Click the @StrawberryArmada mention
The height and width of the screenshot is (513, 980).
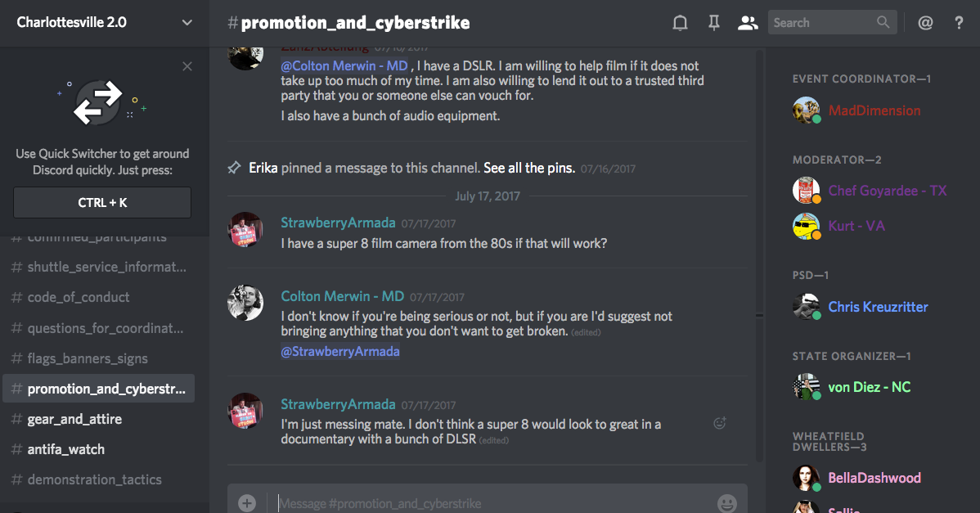tap(340, 351)
